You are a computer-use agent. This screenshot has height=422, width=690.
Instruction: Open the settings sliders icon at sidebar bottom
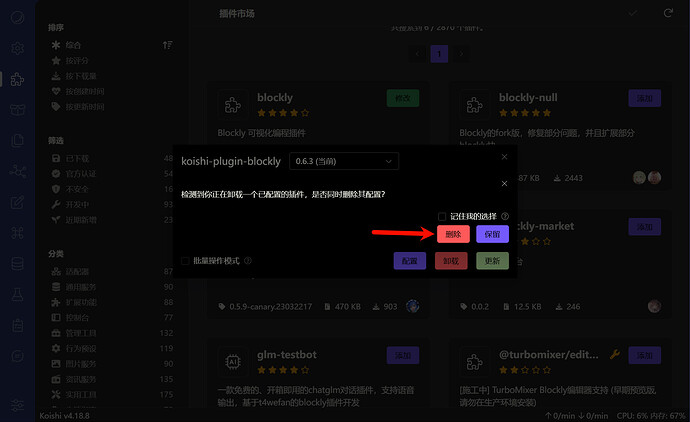coord(17,405)
